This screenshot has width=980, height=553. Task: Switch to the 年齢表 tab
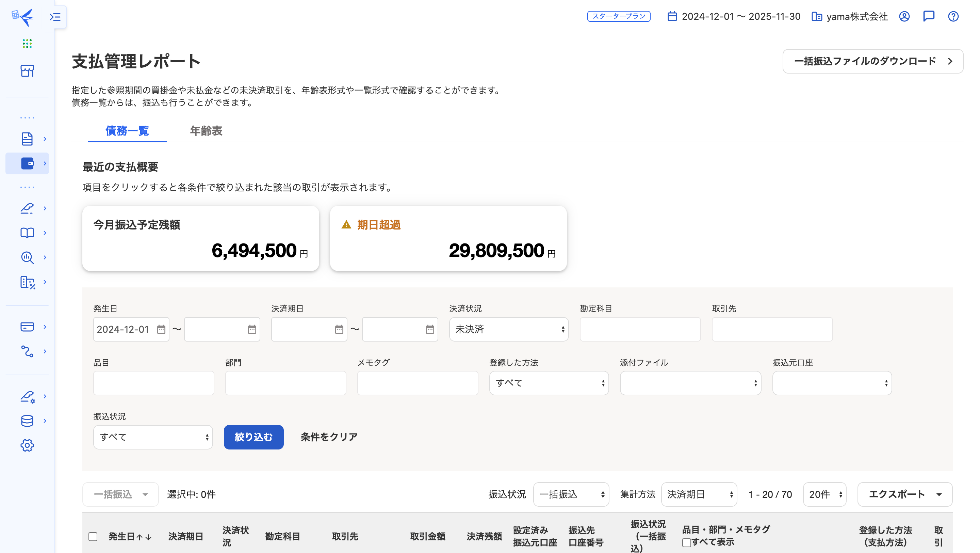206,130
